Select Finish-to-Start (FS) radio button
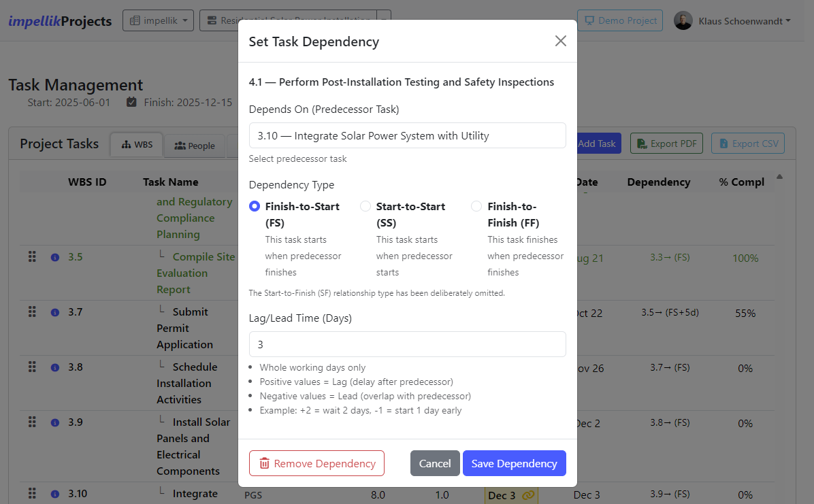The width and height of the screenshot is (814, 504). pyautogui.click(x=255, y=206)
